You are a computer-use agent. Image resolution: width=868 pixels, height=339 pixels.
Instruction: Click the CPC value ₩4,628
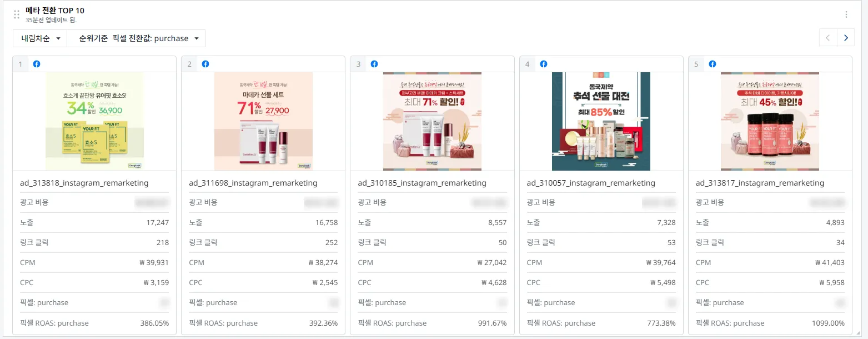[494, 282]
